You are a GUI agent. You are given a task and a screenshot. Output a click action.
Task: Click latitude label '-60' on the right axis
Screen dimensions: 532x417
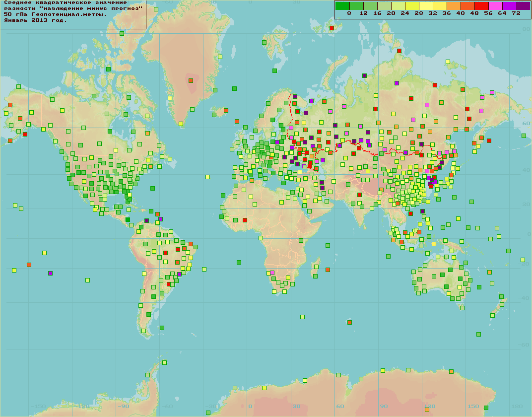[525, 345]
